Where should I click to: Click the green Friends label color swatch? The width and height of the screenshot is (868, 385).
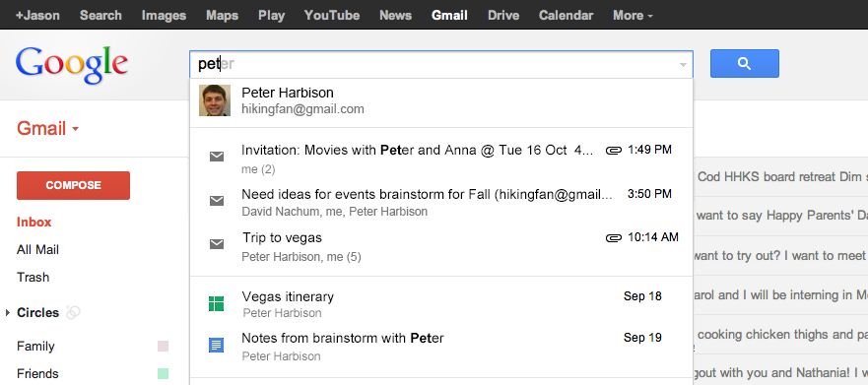tap(163, 373)
